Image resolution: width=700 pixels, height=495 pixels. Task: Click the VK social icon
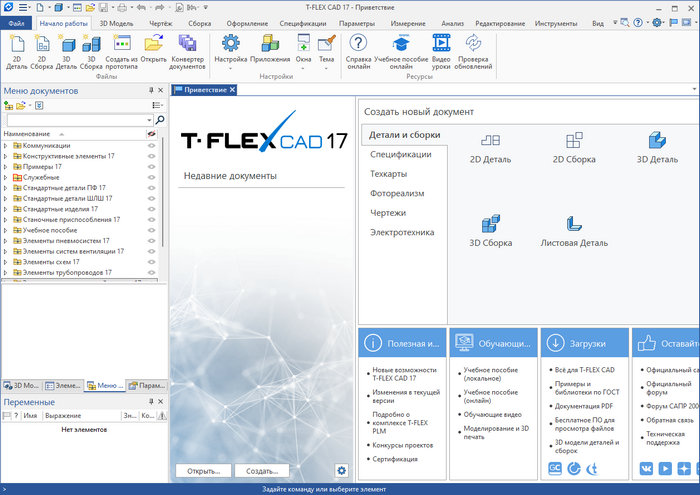(646, 468)
